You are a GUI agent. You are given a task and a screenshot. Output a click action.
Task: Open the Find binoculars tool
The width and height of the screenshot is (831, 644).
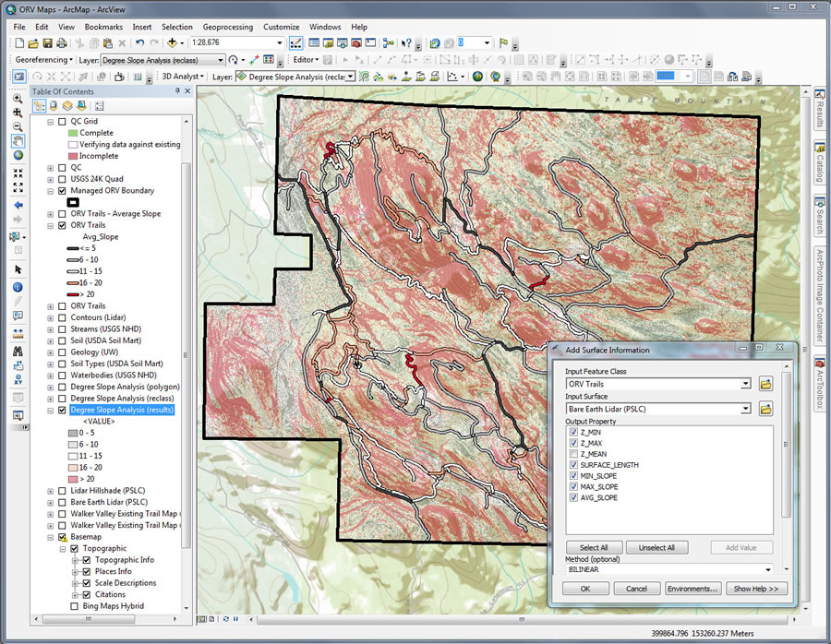click(x=18, y=350)
